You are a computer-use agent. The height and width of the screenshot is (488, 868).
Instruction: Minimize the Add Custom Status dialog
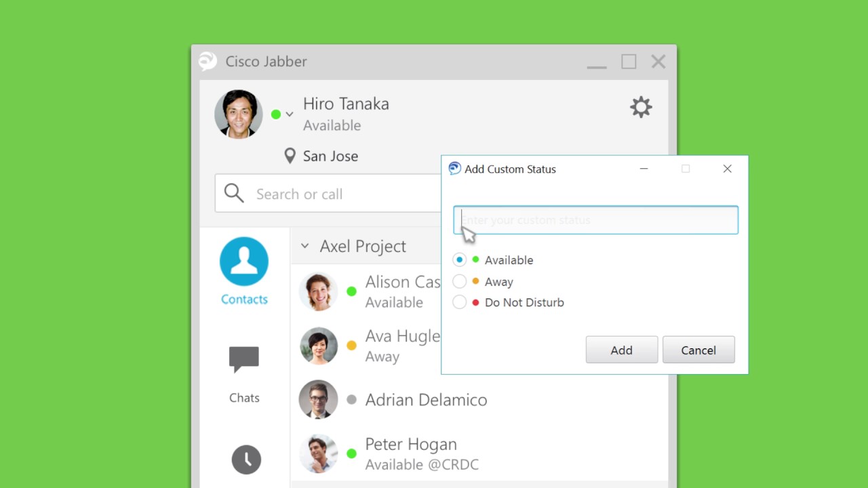(644, 169)
